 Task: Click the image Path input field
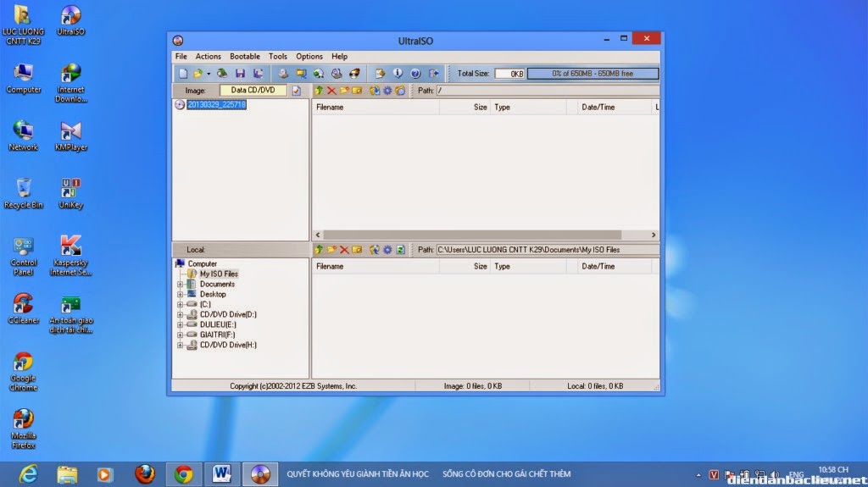click(x=548, y=91)
